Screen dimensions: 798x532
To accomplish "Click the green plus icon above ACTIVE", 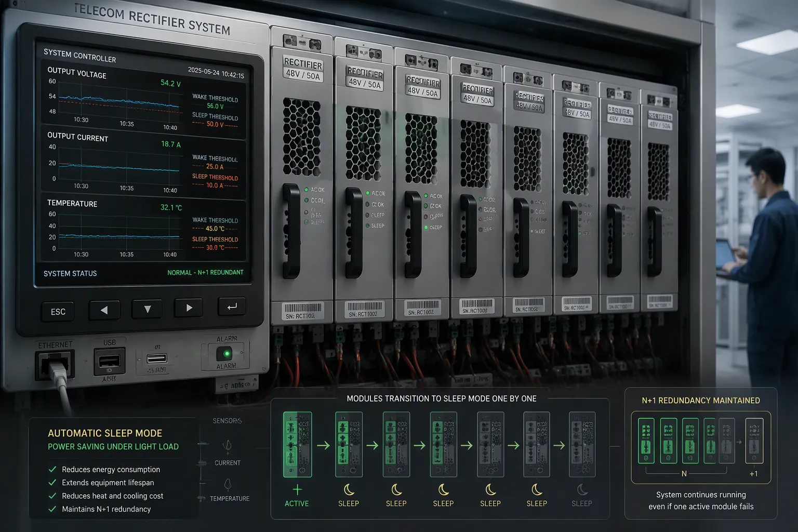I will pyautogui.click(x=297, y=489).
